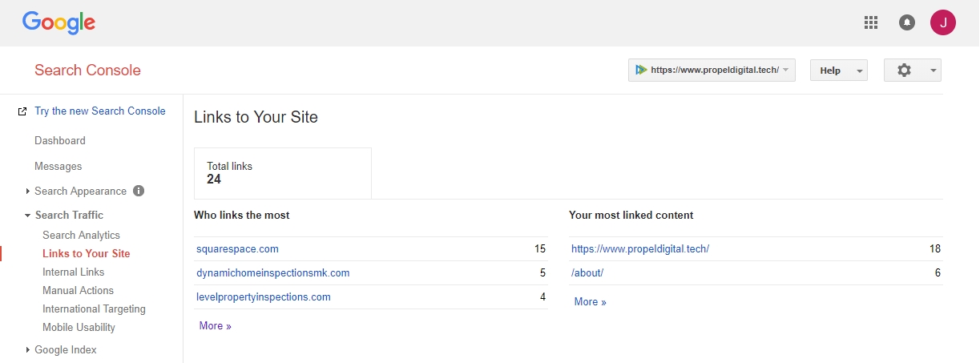
Task: Click the Your most linked content heading
Action: point(631,216)
